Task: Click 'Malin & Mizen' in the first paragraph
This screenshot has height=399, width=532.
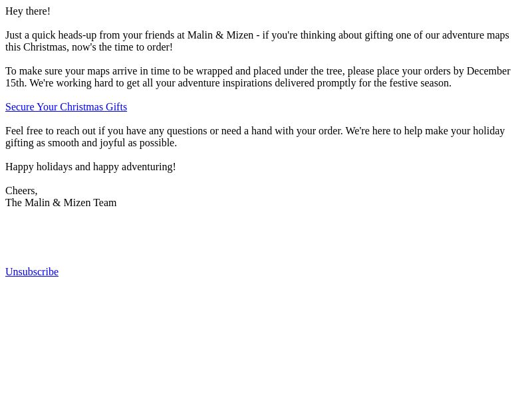Action: [x=221, y=35]
